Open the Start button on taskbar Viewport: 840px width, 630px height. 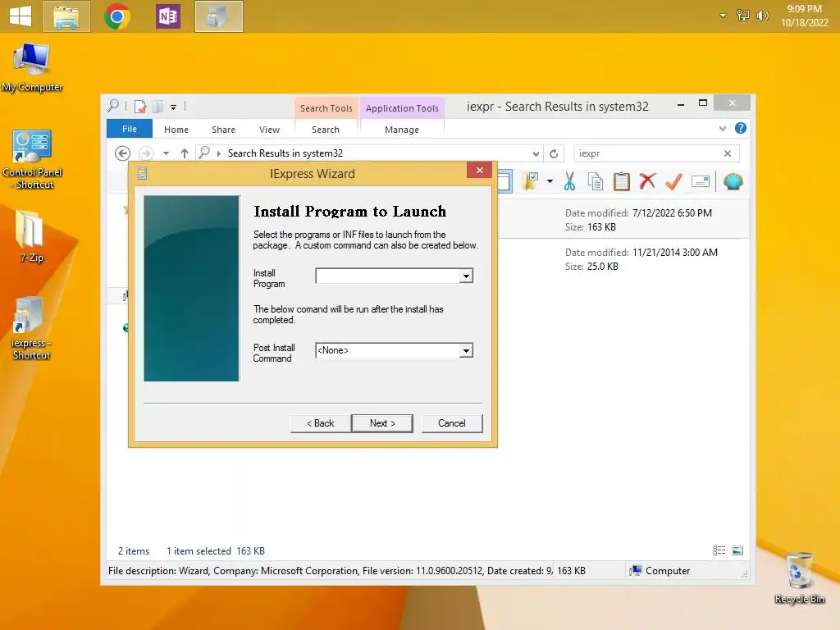pos(21,16)
